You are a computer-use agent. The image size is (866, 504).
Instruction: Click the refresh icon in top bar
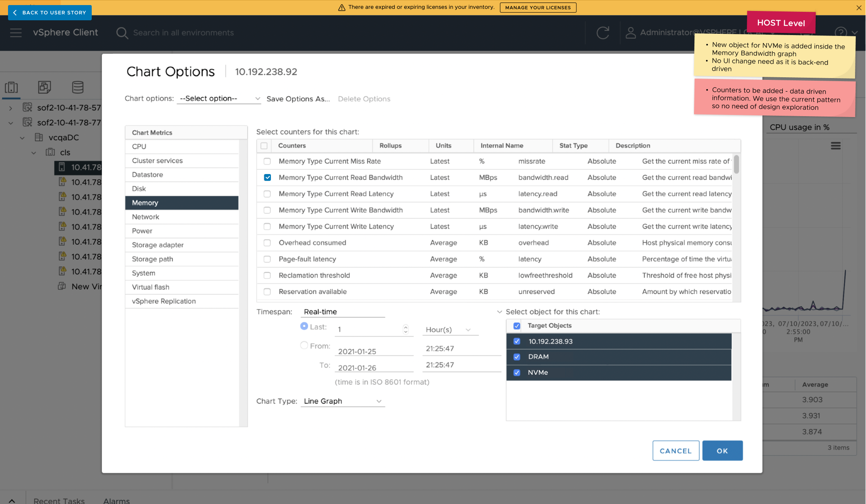point(603,33)
